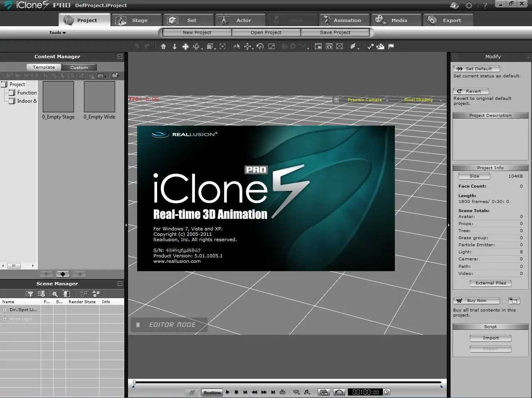Viewport: 532px width, 398px height.
Task: Click the External Files button
Action: tap(490, 283)
